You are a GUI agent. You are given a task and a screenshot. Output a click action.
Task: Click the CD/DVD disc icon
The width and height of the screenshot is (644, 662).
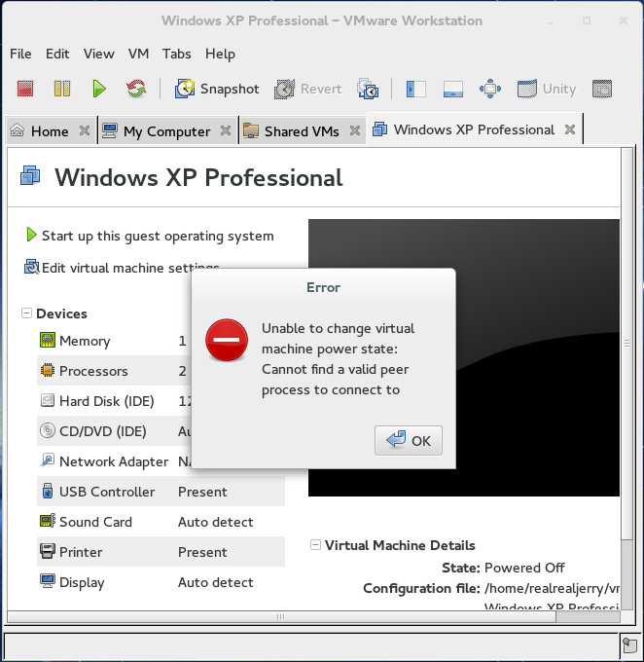click(x=48, y=430)
